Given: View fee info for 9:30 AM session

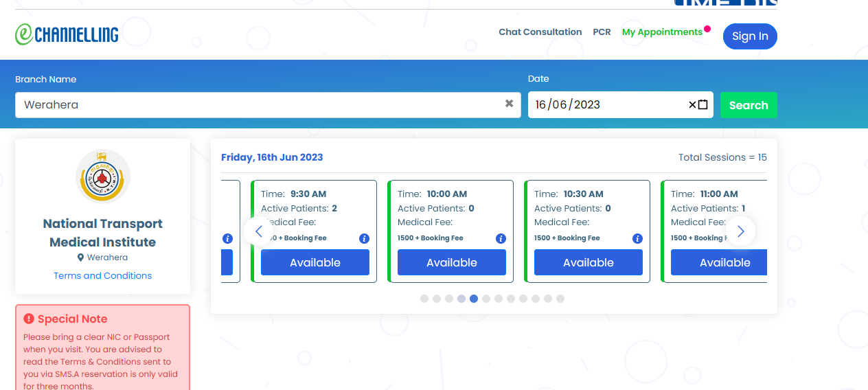Looking at the screenshot, I should tap(364, 238).
